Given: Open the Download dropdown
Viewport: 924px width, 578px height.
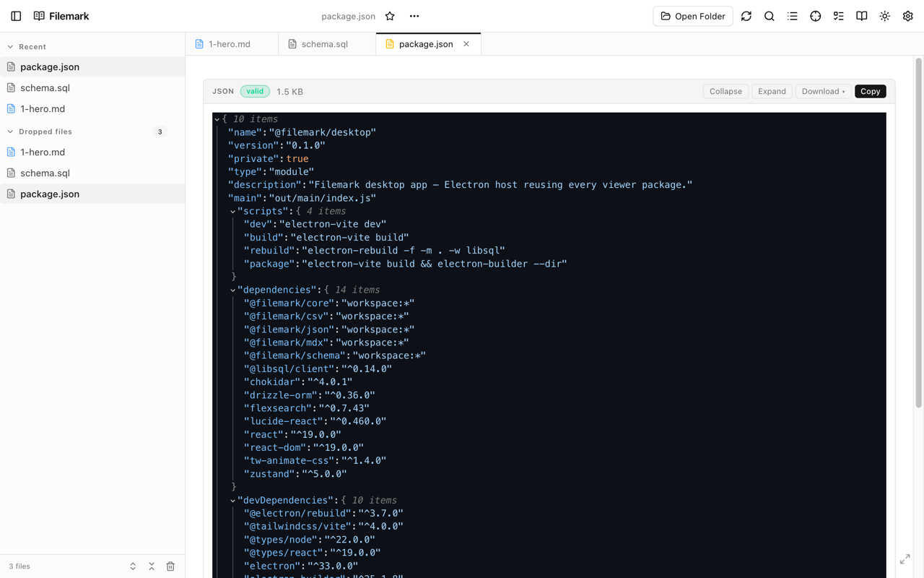Looking at the screenshot, I should 823,92.
